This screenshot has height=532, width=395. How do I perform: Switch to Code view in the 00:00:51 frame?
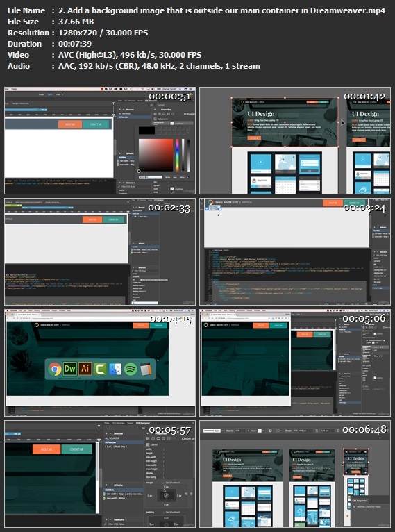click(x=42, y=94)
